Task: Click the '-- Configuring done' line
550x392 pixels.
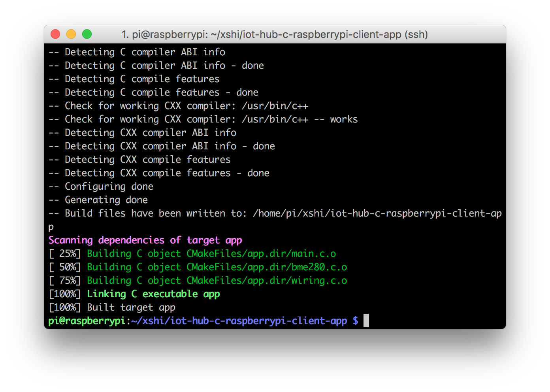Action: click(x=101, y=187)
